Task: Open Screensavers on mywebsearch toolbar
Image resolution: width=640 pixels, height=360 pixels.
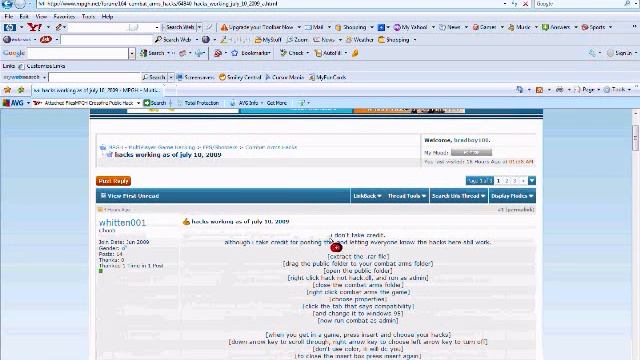Action: click(x=195, y=77)
